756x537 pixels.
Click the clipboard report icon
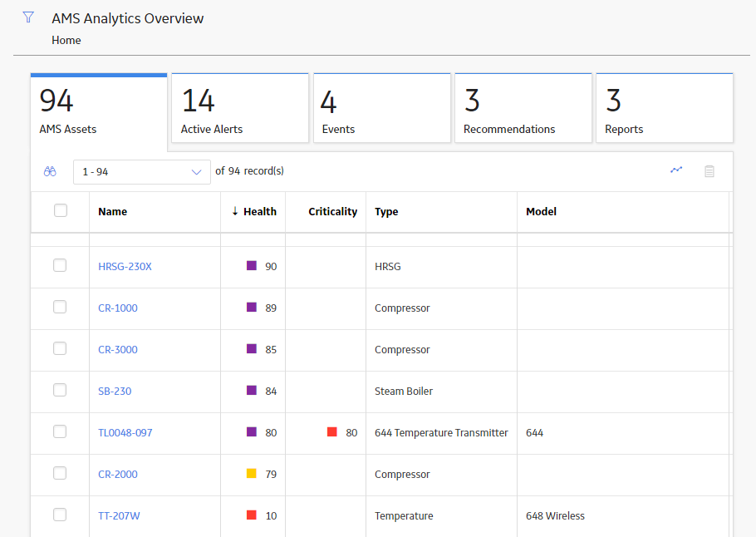pos(709,171)
